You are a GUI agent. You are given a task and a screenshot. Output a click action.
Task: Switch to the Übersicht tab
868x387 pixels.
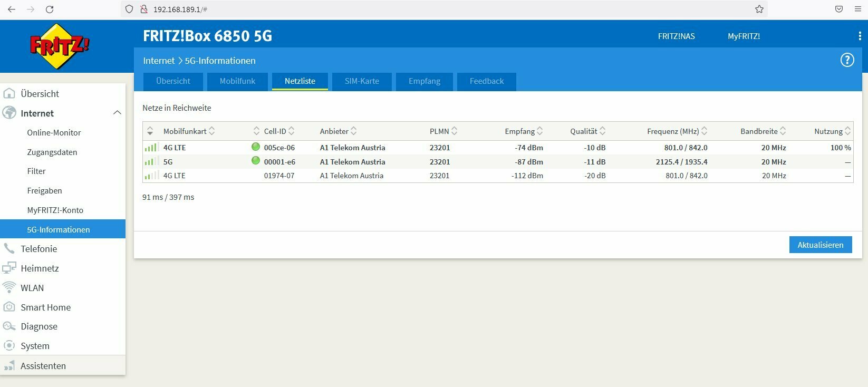(x=173, y=81)
